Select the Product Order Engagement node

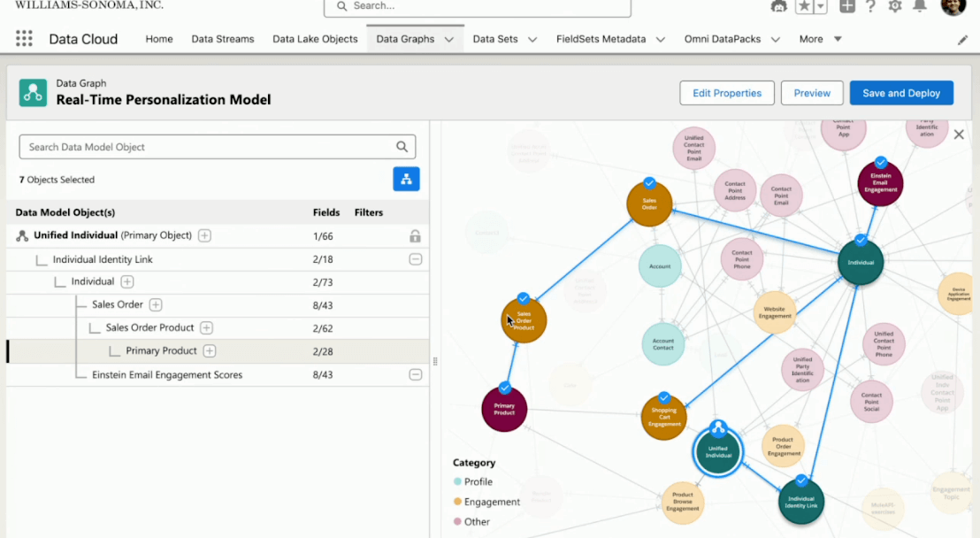[783, 446]
